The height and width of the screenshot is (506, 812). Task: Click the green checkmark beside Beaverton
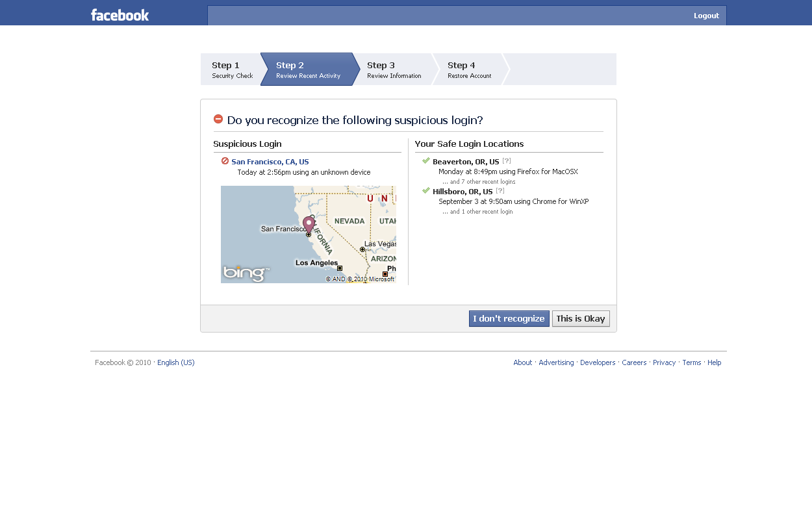tap(426, 160)
